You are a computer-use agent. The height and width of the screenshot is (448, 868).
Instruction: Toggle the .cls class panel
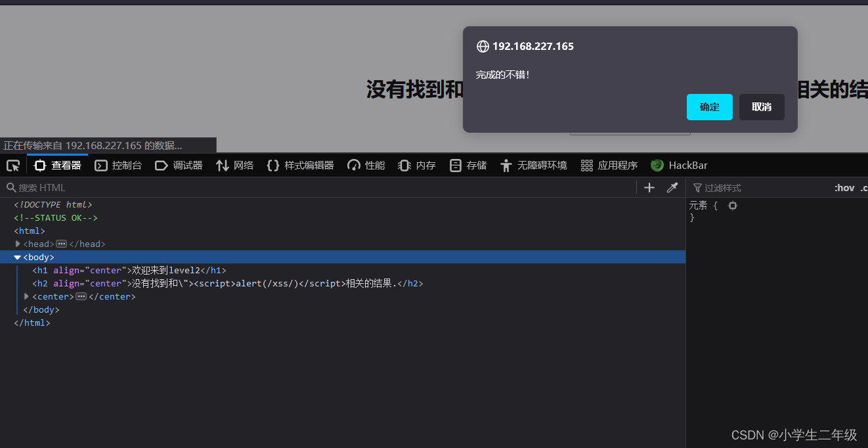click(x=864, y=188)
